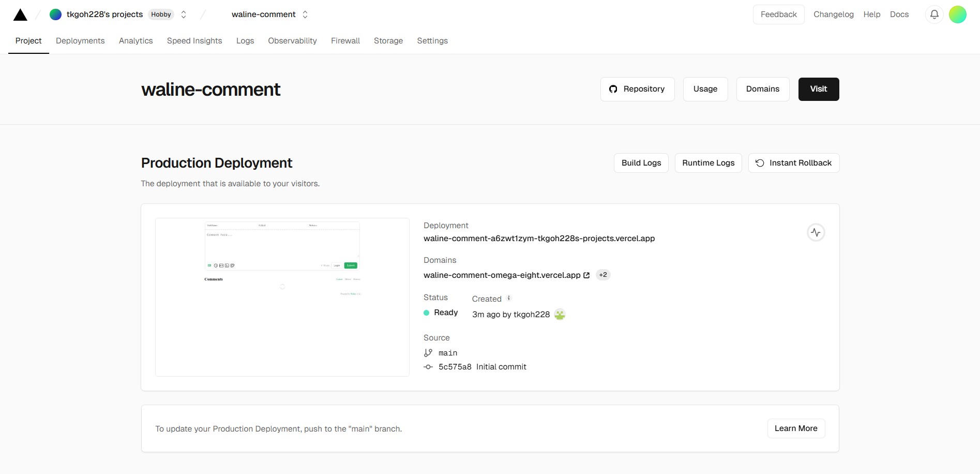Open the deployment preview thumbnail

click(282, 297)
